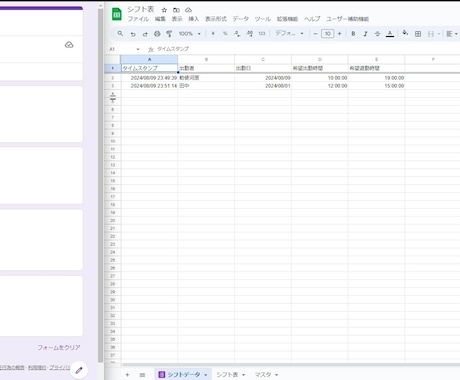The image size is (460, 380).
Task: Open the search menus magnifier icon
Action: 120,34
